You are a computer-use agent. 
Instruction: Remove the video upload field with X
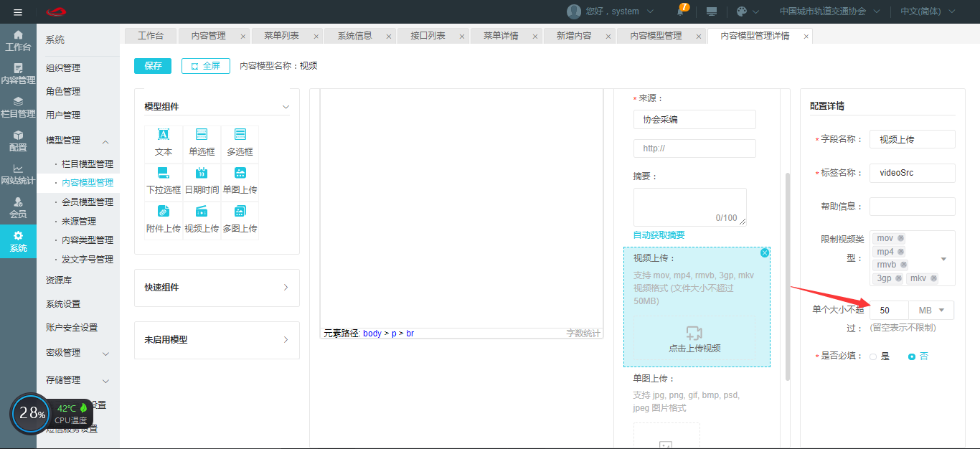(765, 252)
